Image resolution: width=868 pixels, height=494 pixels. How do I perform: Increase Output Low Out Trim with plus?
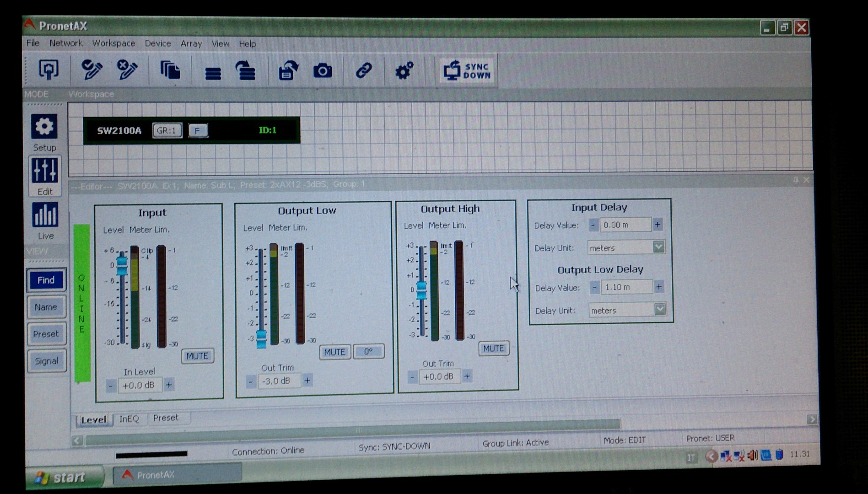click(307, 380)
